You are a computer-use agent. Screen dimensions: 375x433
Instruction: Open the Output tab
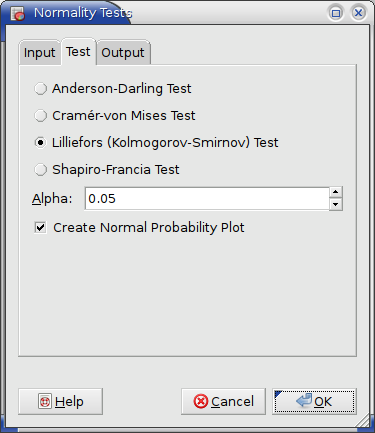point(123,53)
